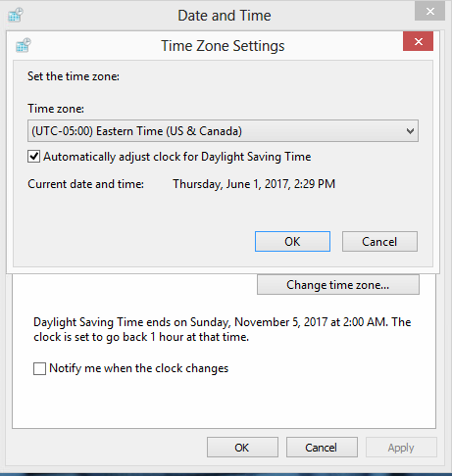Image resolution: width=452 pixels, height=476 pixels.
Task: Open the 'Change time zone...' button
Action: coord(338,285)
